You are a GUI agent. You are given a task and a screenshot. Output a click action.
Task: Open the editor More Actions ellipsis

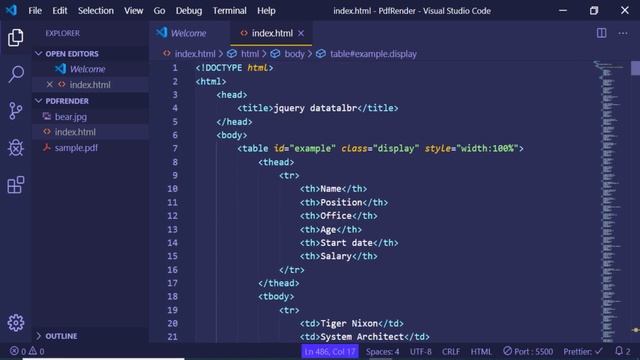point(623,33)
